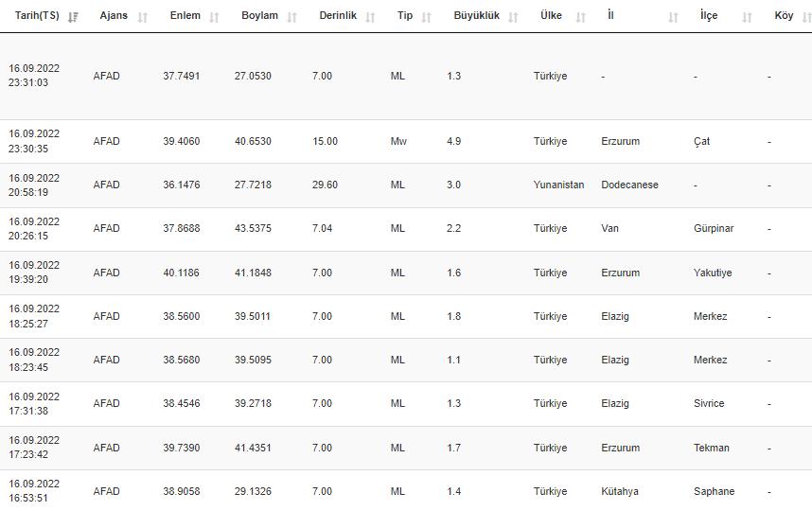Image resolution: width=812 pixels, height=511 pixels.
Task: Click the Erzurum Yakutiye row
Action: coord(406,273)
